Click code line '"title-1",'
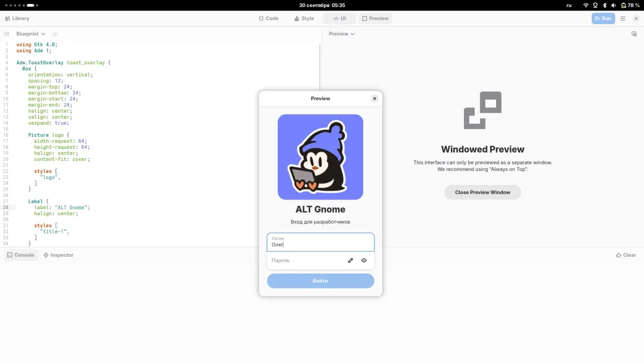This screenshot has width=644, height=362. pos(54,231)
